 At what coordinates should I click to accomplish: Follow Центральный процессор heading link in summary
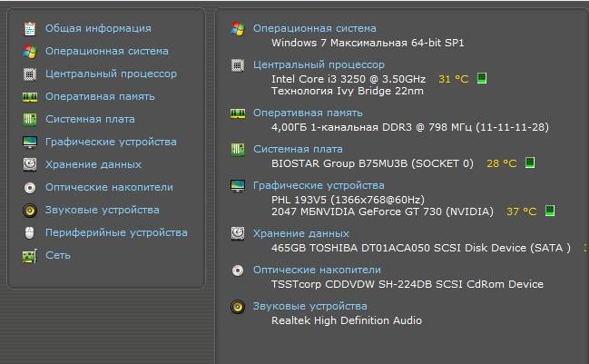[x=319, y=65]
